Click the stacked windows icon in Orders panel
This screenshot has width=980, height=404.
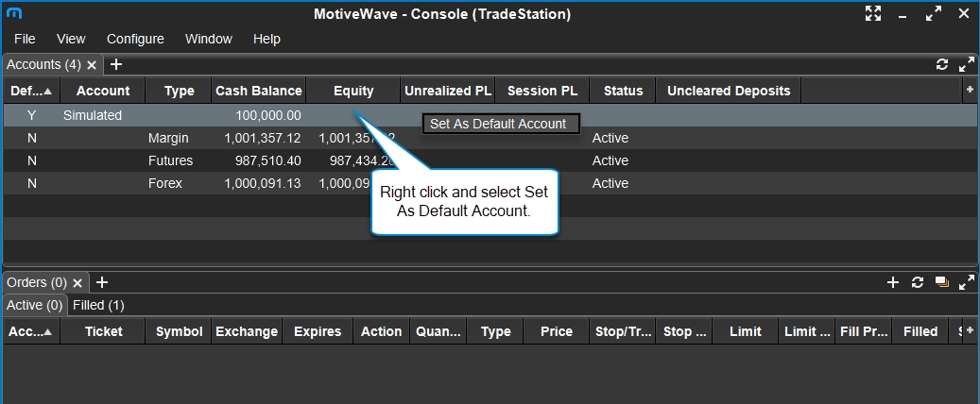point(941,282)
